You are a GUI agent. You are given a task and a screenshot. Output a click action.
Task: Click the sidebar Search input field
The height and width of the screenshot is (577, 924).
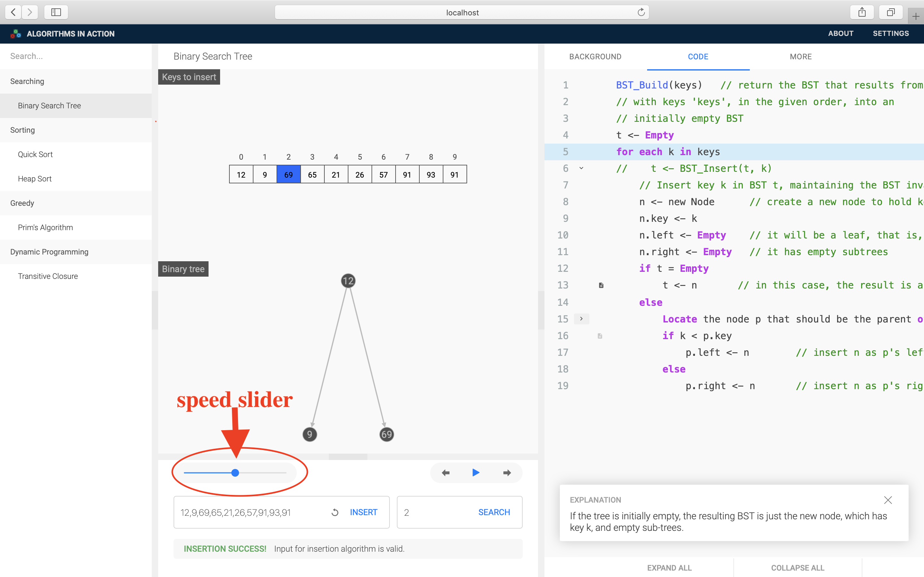pos(76,56)
